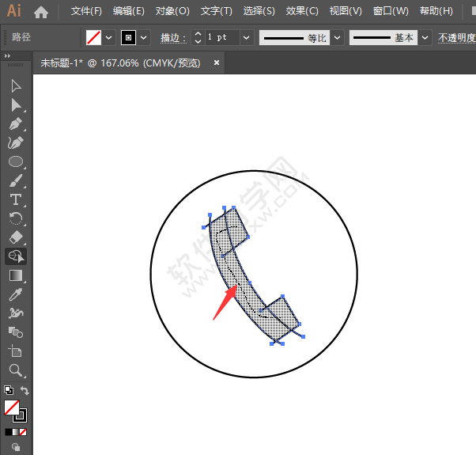Click the Gradient tool
The width and height of the screenshot is (476, 455).
(15, 275)
